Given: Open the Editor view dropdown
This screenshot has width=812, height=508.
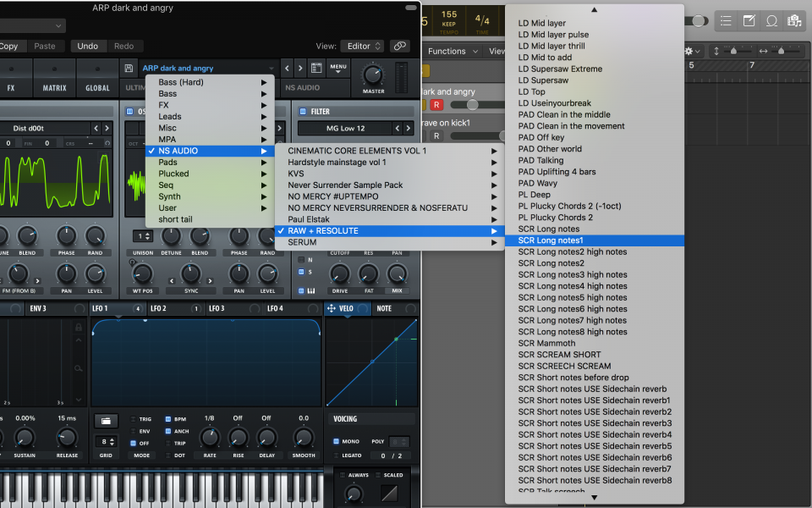Looking at the screenshot, I should (363, 46).
